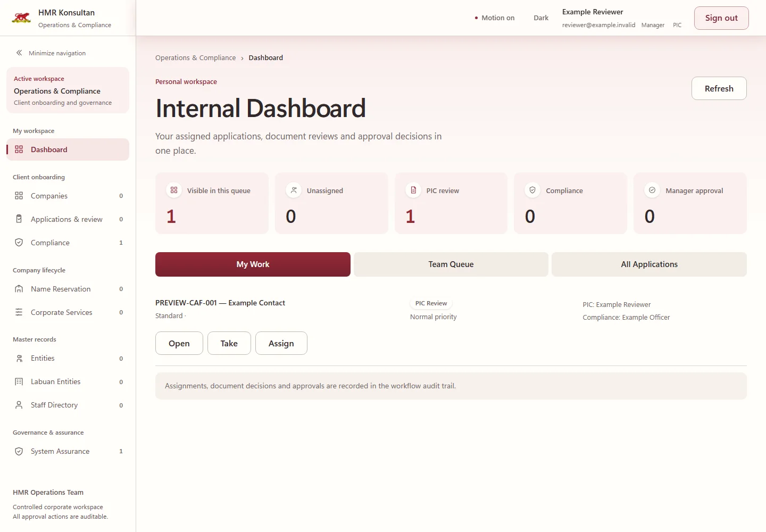766x532 pixels.
Task: Refresh the dashboard
Action: [719, 88]
